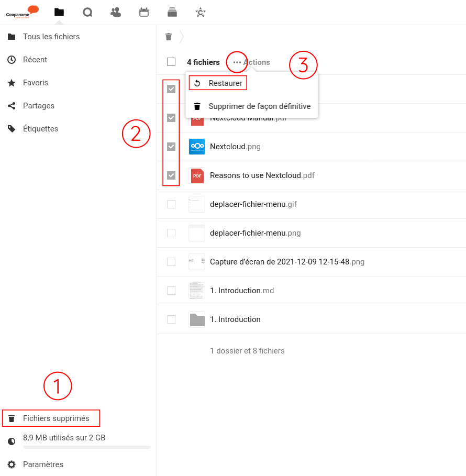The width and height of the screenshot is (466, 476).
Task: Go to Fichiers supprimés in sidebar
Action: coord(56,418)
